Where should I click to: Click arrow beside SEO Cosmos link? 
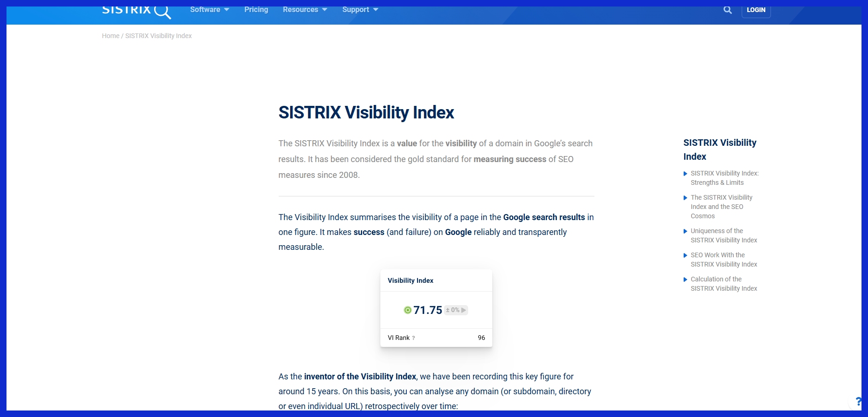click(x=685, y=198)
